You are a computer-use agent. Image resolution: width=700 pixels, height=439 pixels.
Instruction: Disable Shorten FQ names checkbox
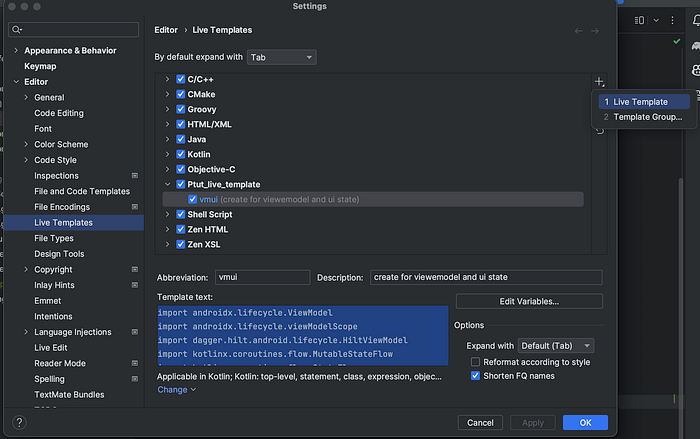click(x=476, y=376)
